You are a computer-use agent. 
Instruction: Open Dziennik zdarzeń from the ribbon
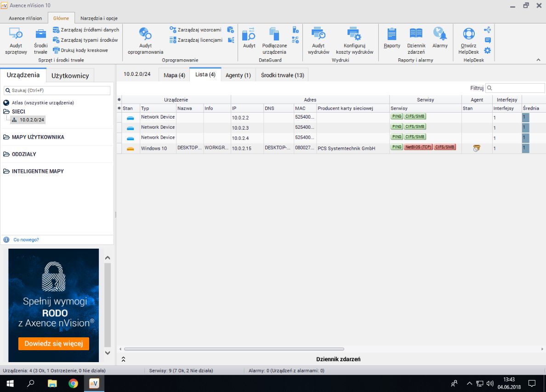pos(415,40)
